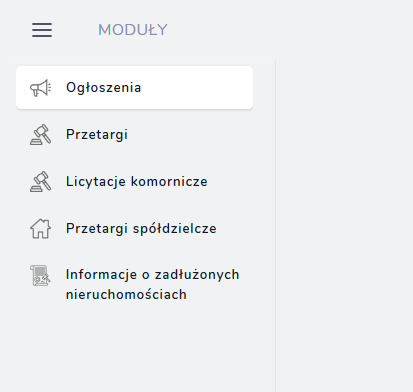
Task: Click the house icon for Przetargi spółdzielcze
Action: (41, 229)
